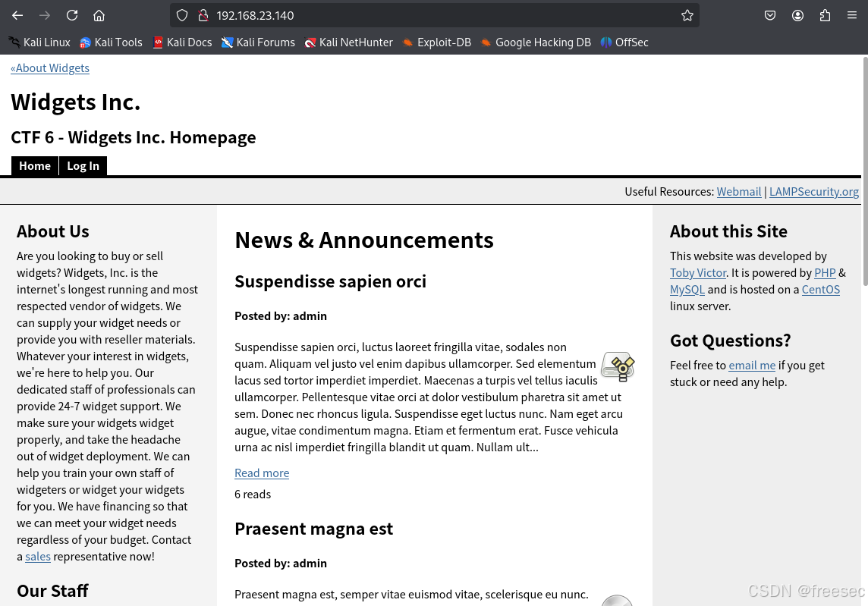Open the browser home page icon

[99, 15]
